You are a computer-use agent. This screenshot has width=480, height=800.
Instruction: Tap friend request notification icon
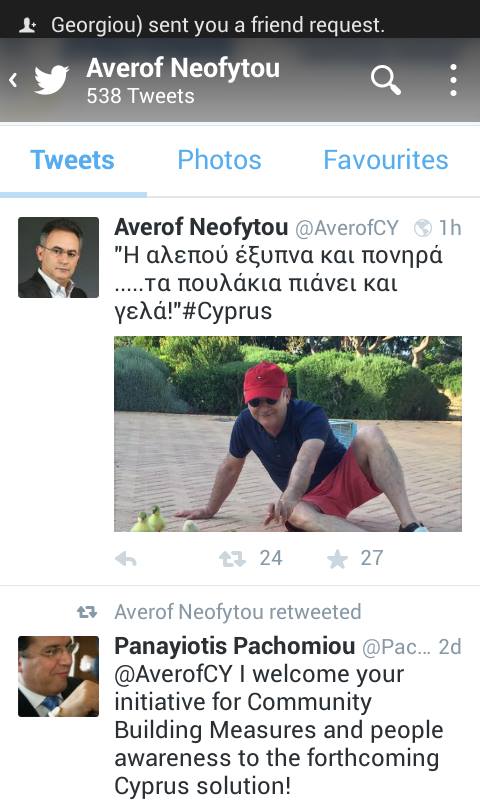pos(27,25)
